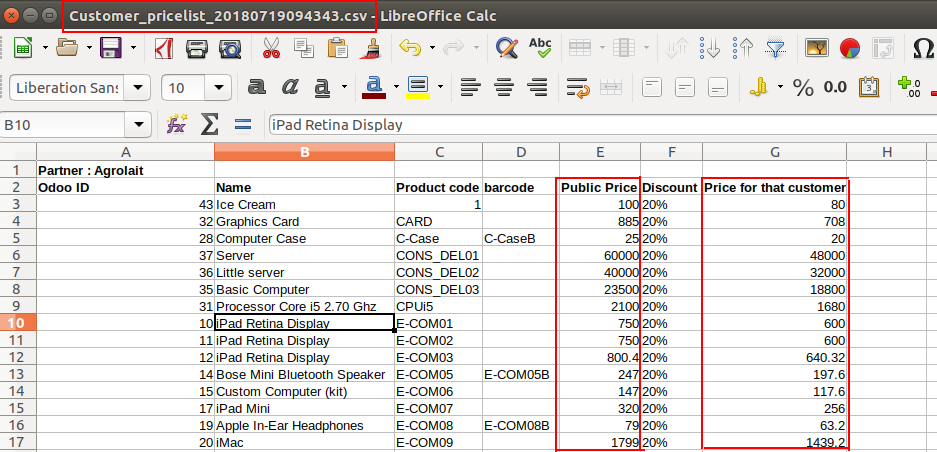Export directly as PDF
Image resolution: width=937 pixels, height=452 pixels.
pos(164,48)
